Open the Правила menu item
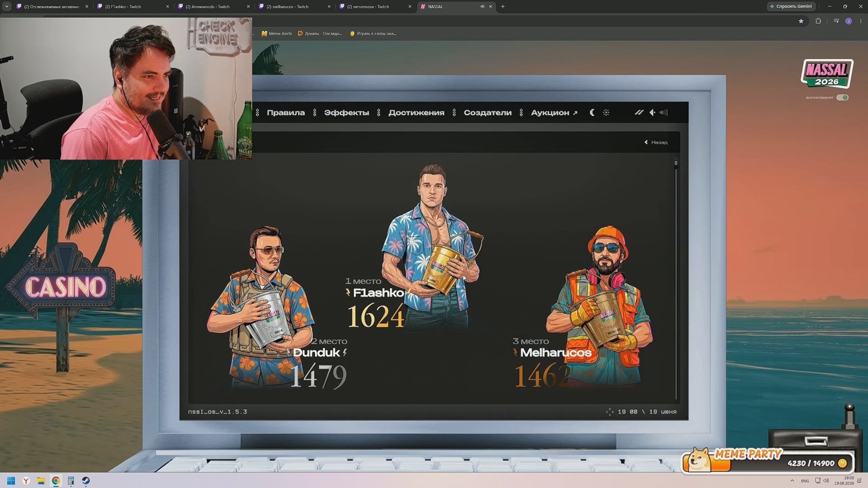 point(286,113)
